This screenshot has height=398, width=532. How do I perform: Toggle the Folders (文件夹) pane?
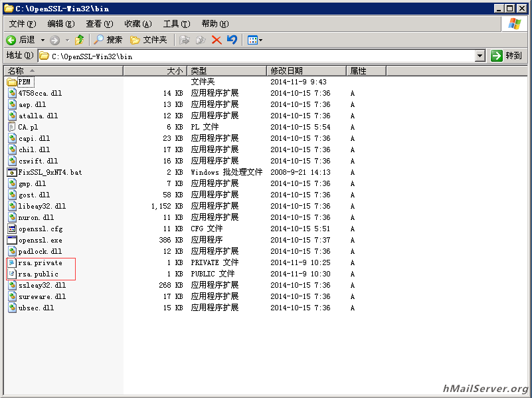[148, 40]
